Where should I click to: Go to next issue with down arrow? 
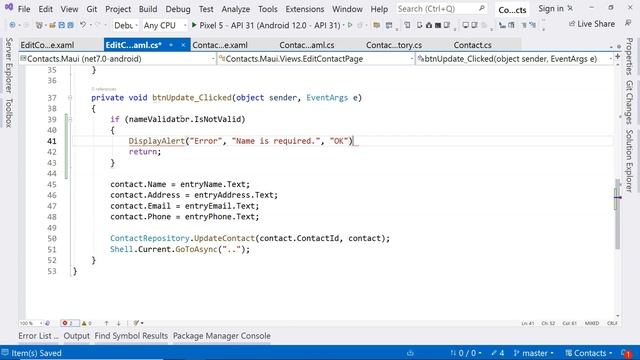pyautogui.click(x=118, y=323)
